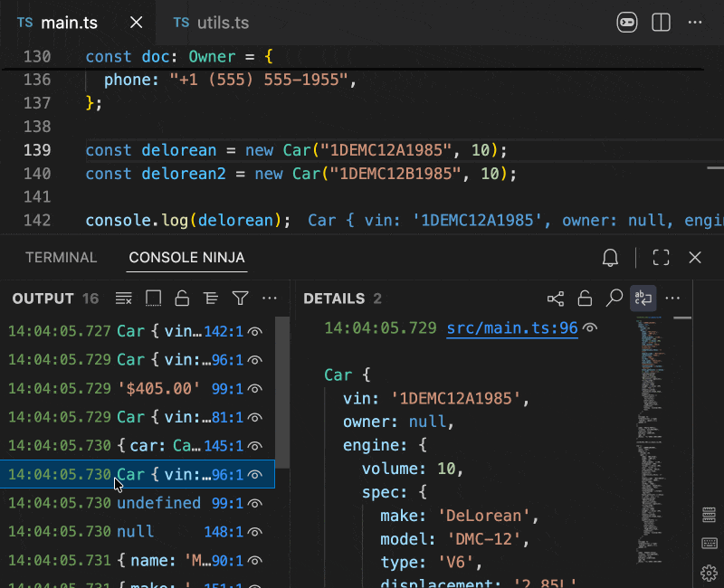The height and width of the screenshot is (588, 724).
Task: Toggle word wrap in Details pane
Action: point(643,299)
